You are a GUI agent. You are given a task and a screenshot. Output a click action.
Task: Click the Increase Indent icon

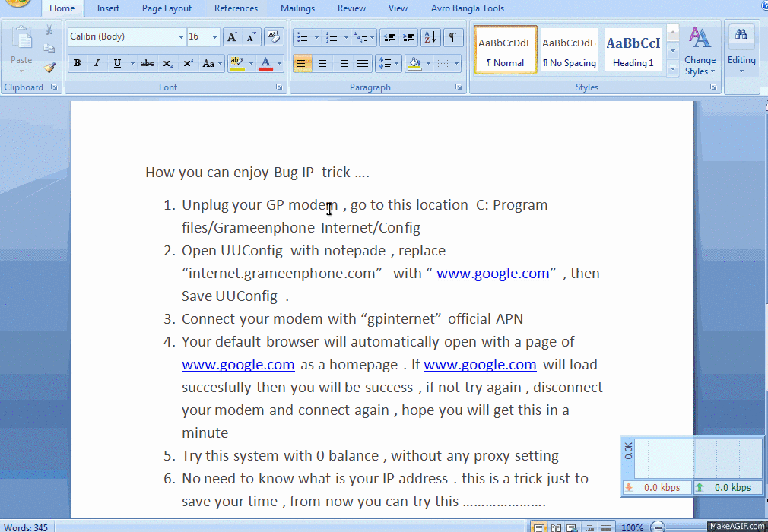click(409, 36)
